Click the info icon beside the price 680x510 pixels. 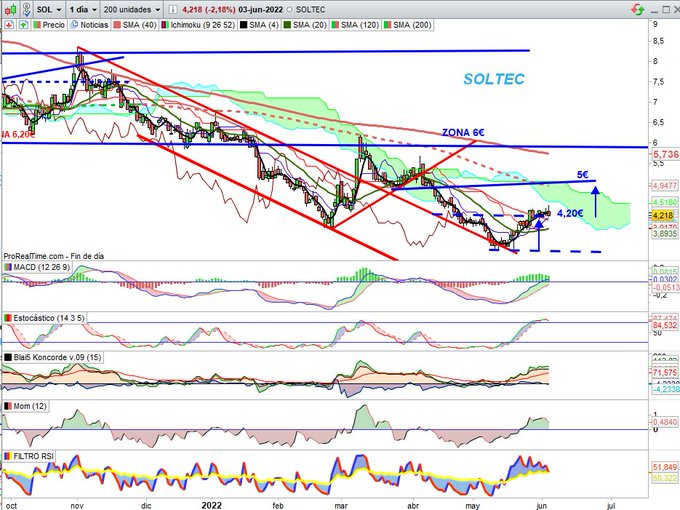(173, 9)
